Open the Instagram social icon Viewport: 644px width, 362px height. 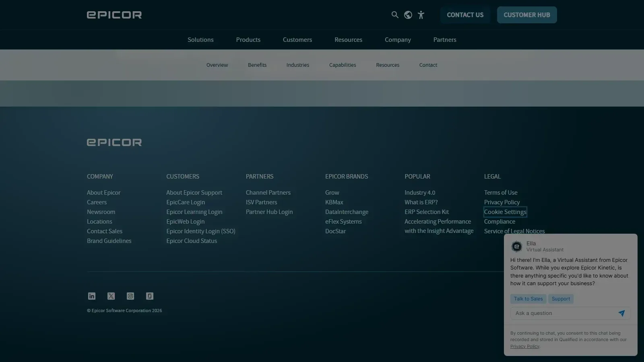tap(130, 296)
